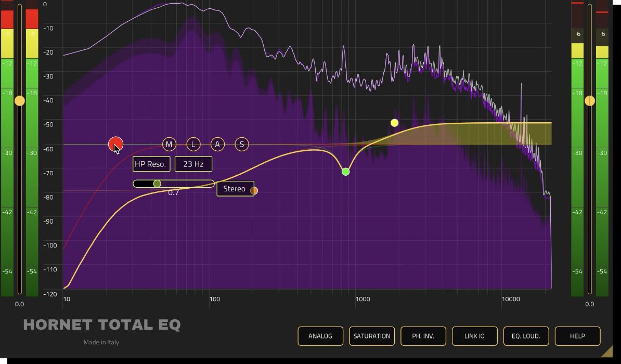The width and height of the screenshot is (621, 364).
Task: Select the yellow high-shelf band node
Action: (394, 123)
